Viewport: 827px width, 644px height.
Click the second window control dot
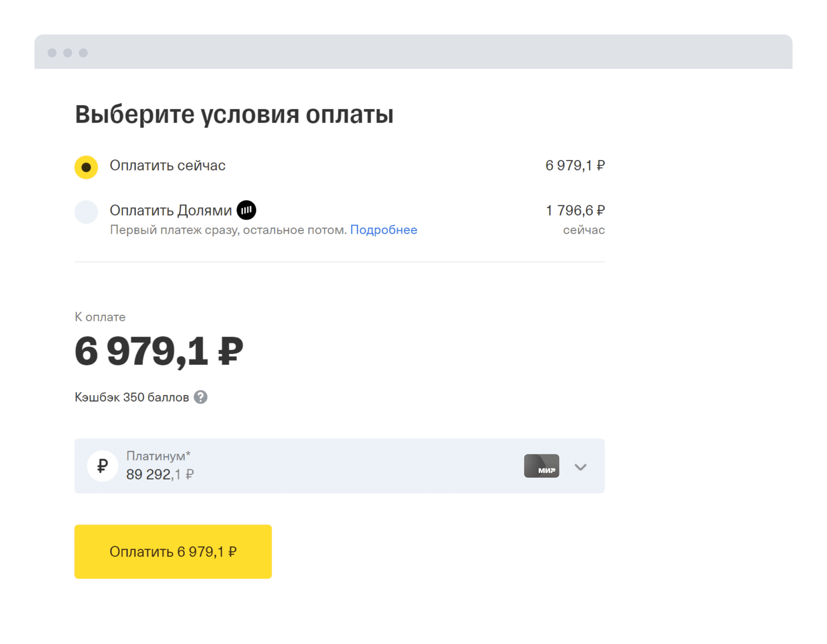[68, 52]
